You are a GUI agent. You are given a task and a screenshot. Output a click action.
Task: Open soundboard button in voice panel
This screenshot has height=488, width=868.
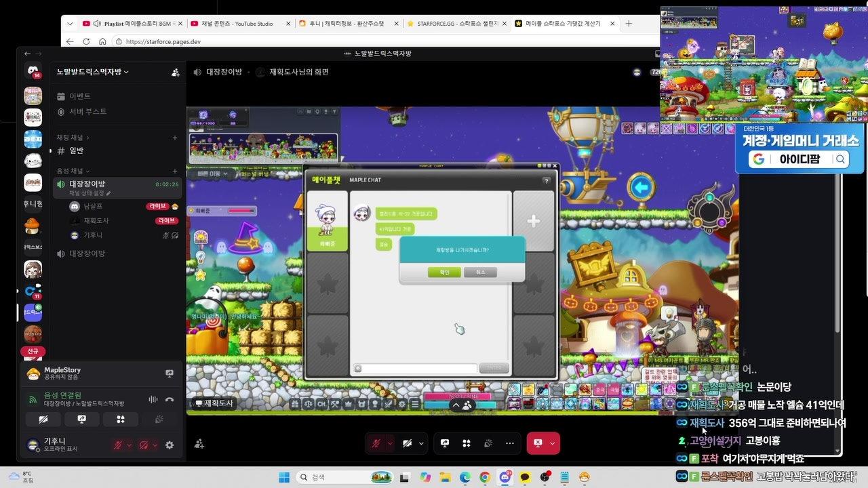(159, 420)
